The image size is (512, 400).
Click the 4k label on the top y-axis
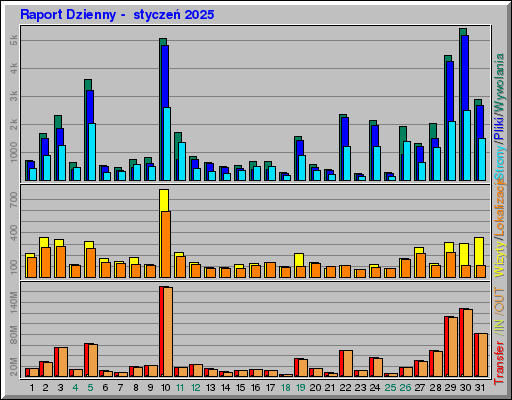pyautogui.click(x=14, y=69)
